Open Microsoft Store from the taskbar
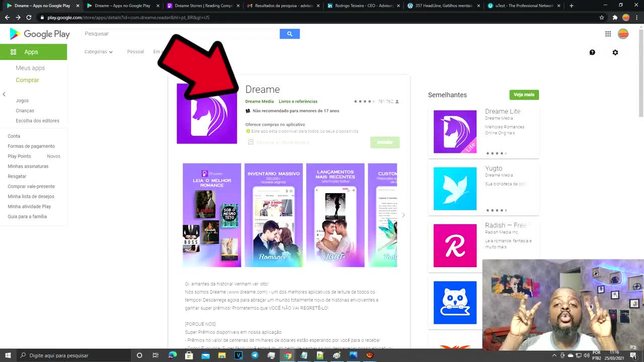Screen dimensions: 644x362 tap(189, 355)
